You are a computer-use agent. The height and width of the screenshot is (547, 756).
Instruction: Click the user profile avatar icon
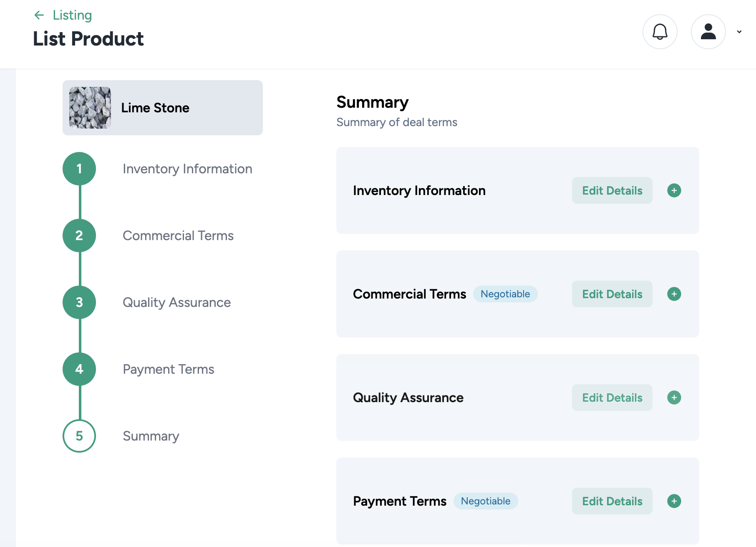708,32
